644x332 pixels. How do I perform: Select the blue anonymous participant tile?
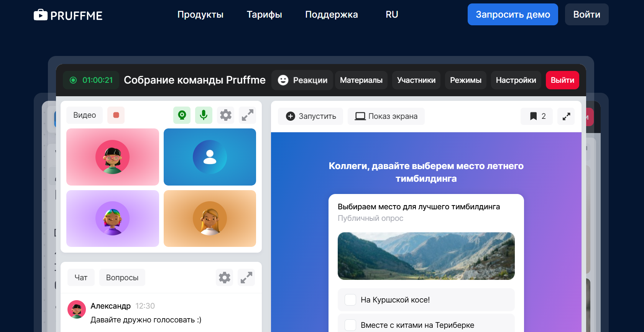(210, 157)
